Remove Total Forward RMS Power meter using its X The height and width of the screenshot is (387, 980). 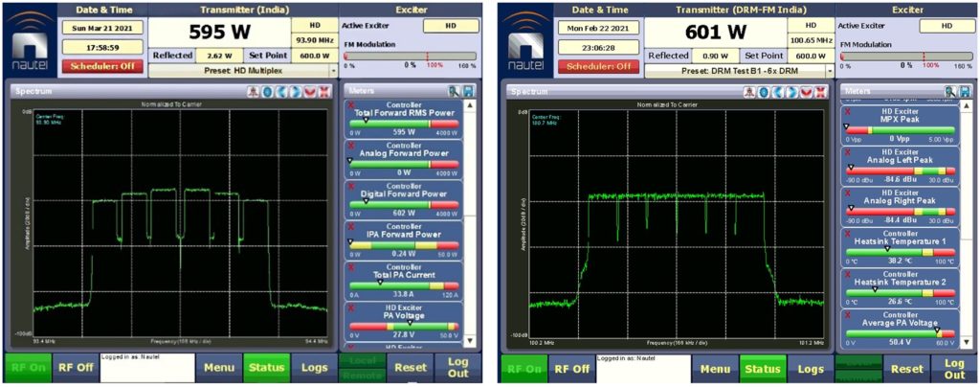(x=350, y=103)
